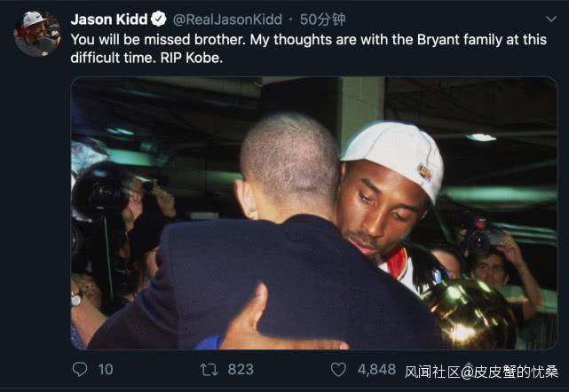This screenshot has height=392, width=569.
Task: Open Jason Kidd's round profile avatar
Action: pyautogui.click(x=37, y=34)
